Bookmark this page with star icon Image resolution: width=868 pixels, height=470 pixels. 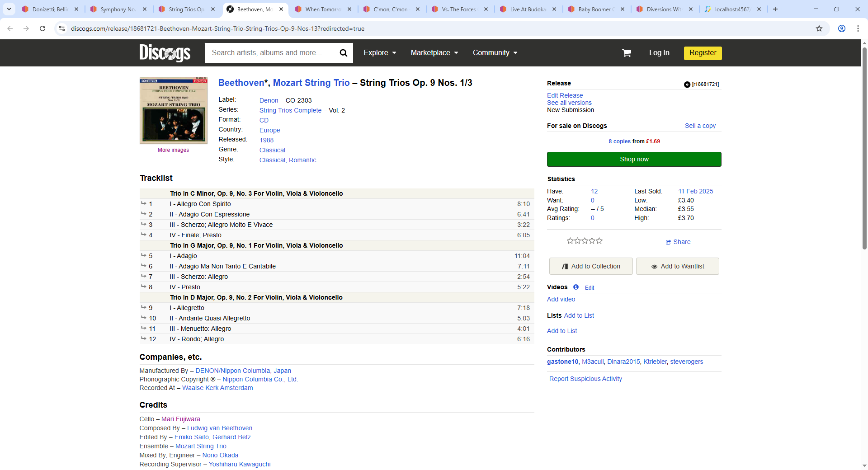[x=819, y=28]
